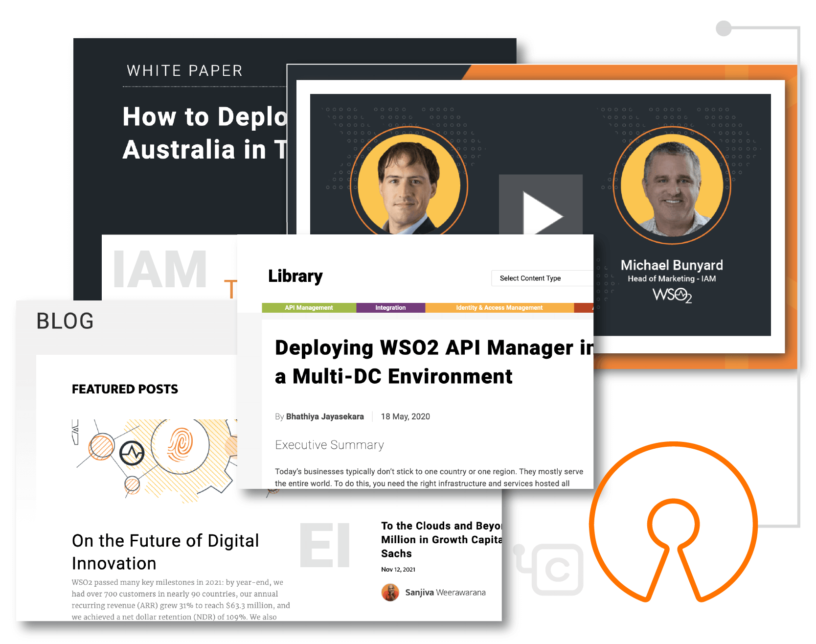Open the Select Content Type dropdown
The image size is (816, 644).
542,278
